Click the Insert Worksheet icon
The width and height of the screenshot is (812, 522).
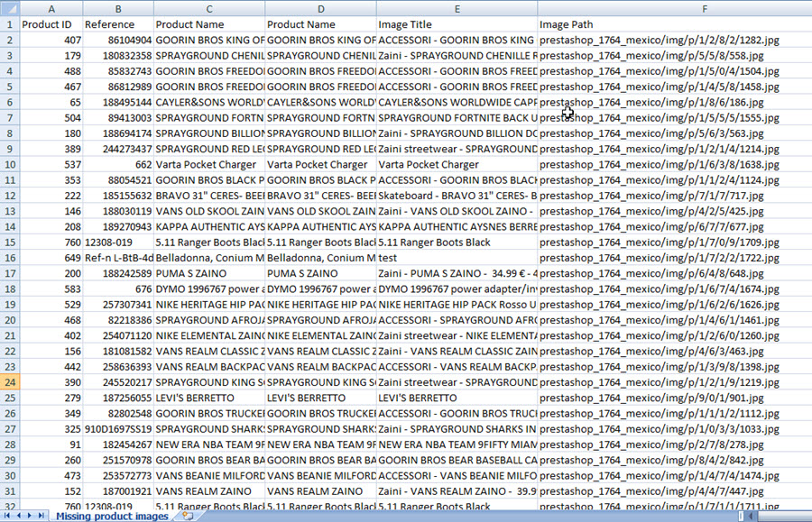click(x=188, y=516)
